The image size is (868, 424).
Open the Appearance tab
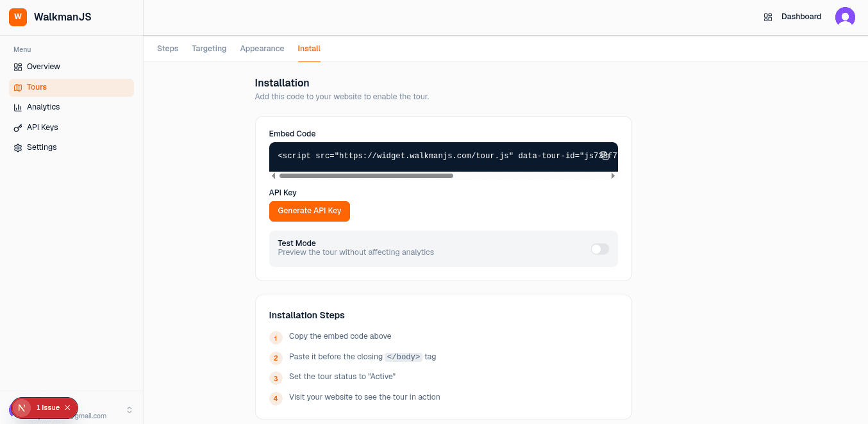coord(262,48)
